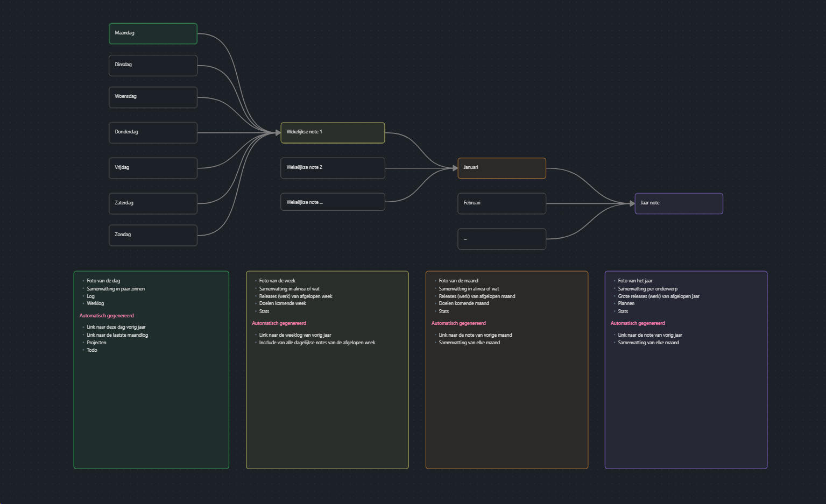The width and height of the screenshot is (826, 504).
Task: Click the Januari node
Action: point(502,168)
